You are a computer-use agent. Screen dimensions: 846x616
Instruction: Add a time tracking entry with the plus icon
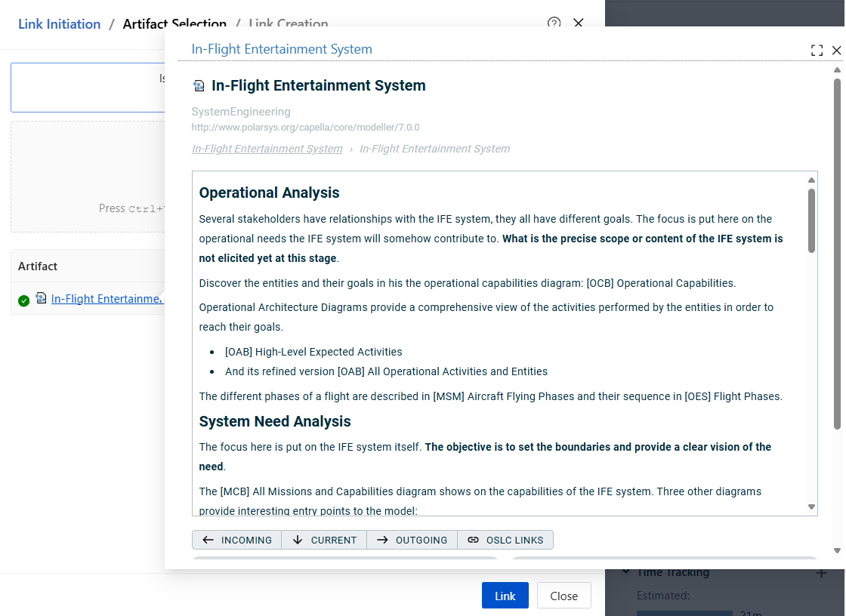point(821,574)
